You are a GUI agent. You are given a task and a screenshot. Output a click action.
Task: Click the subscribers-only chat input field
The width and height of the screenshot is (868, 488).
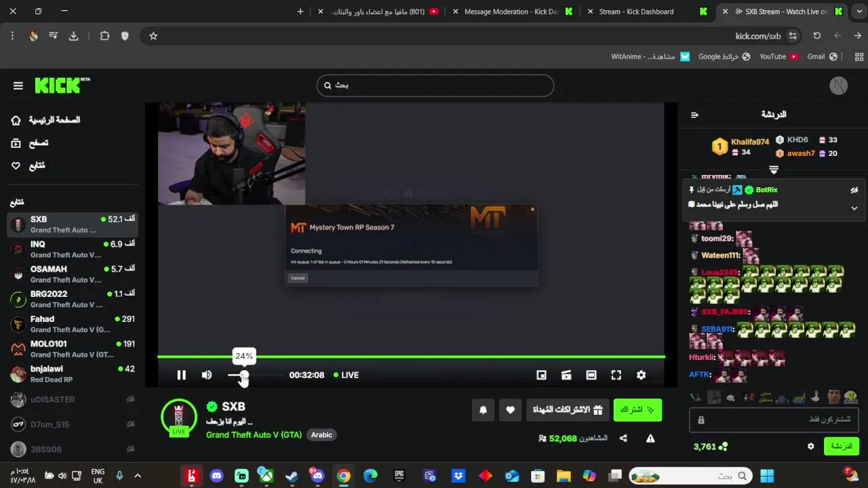tap(774, 420)
